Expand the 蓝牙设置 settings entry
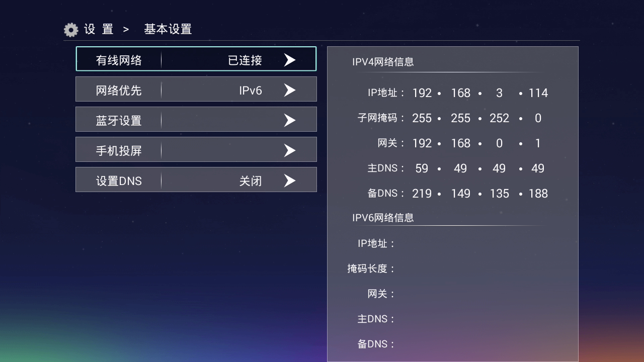 (196, 119)
